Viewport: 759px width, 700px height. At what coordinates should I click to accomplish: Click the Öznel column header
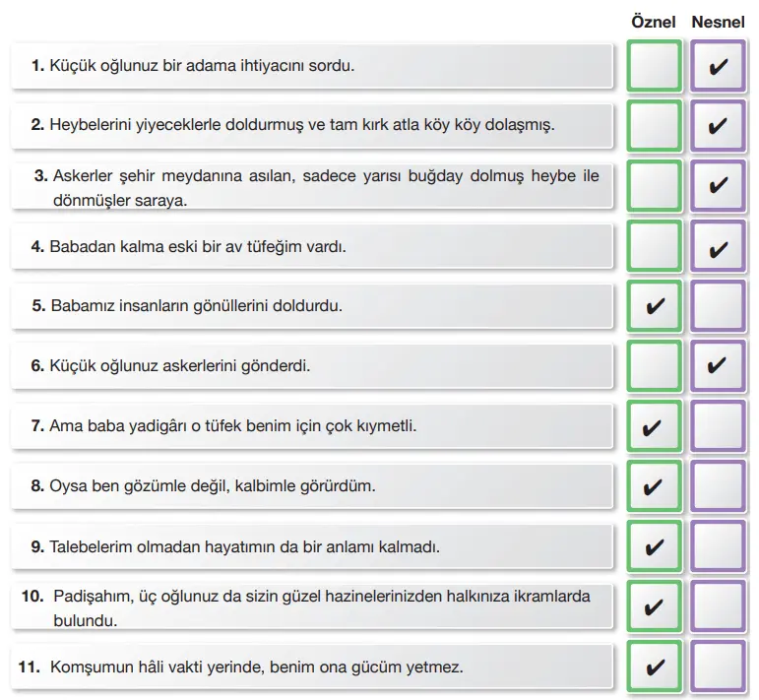654,21
